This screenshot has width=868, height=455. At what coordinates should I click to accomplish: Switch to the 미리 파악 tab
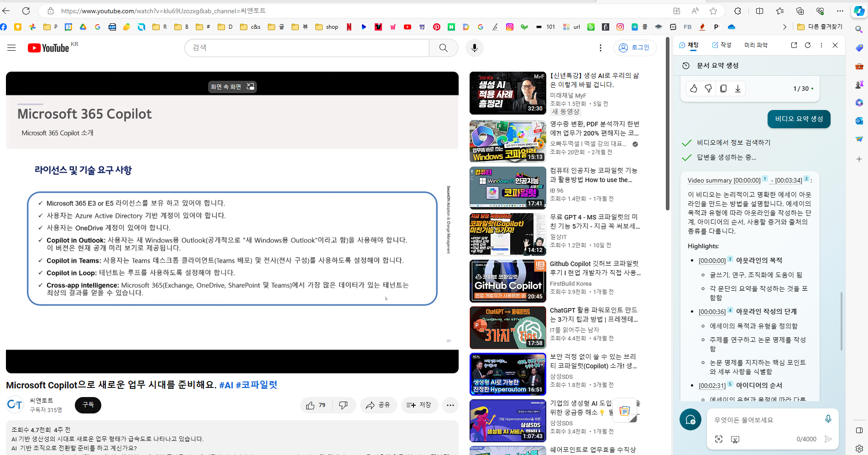(756, 45)
